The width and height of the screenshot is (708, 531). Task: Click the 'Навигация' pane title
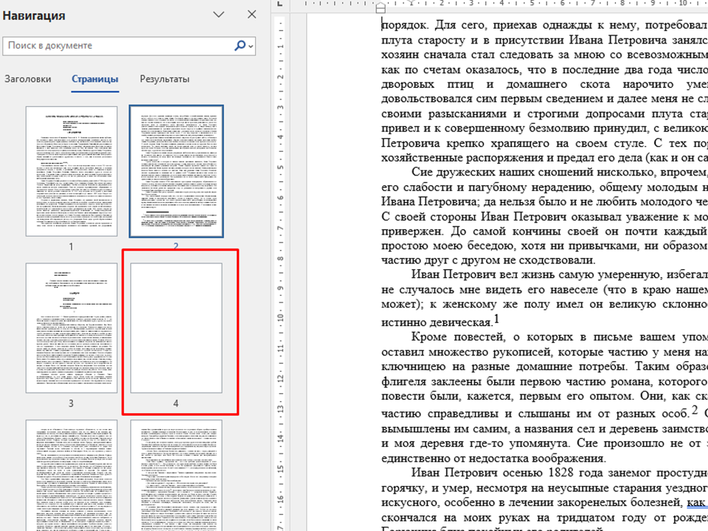[34, 15]
